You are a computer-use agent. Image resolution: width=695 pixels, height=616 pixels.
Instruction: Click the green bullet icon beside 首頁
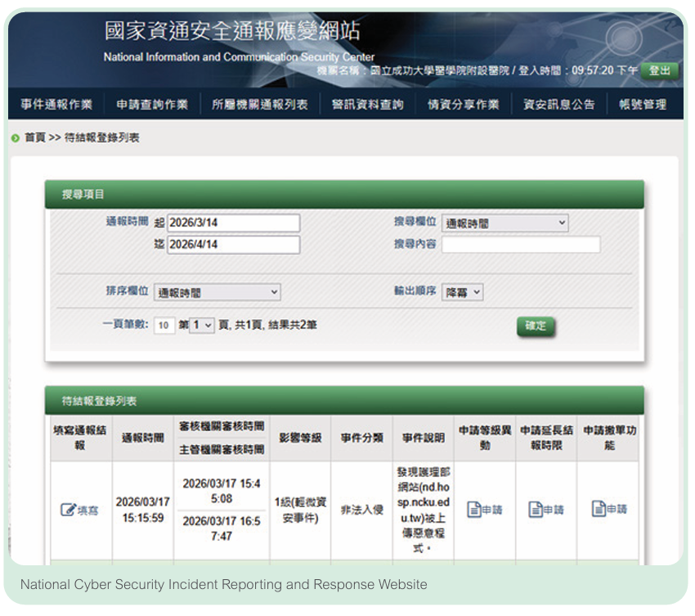[16, 138]
